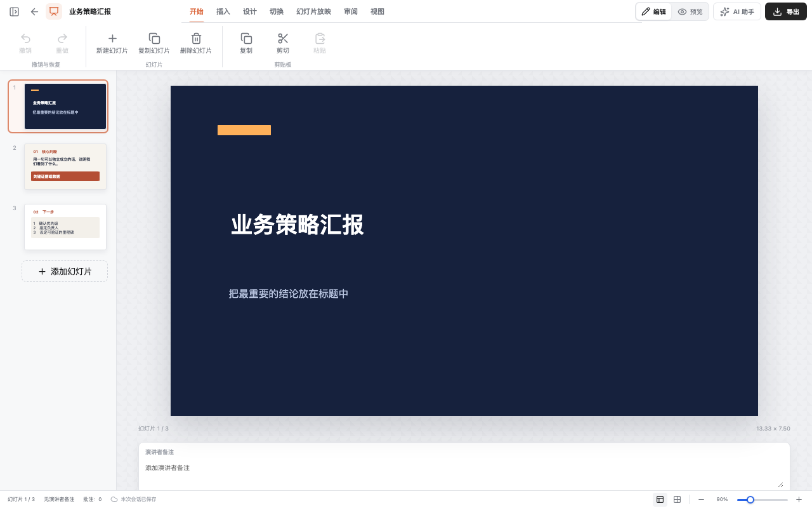Open the 幻灯片放映 tab
Image resolution: width=812 pixels, height=508 pixels.
(313, 11)
